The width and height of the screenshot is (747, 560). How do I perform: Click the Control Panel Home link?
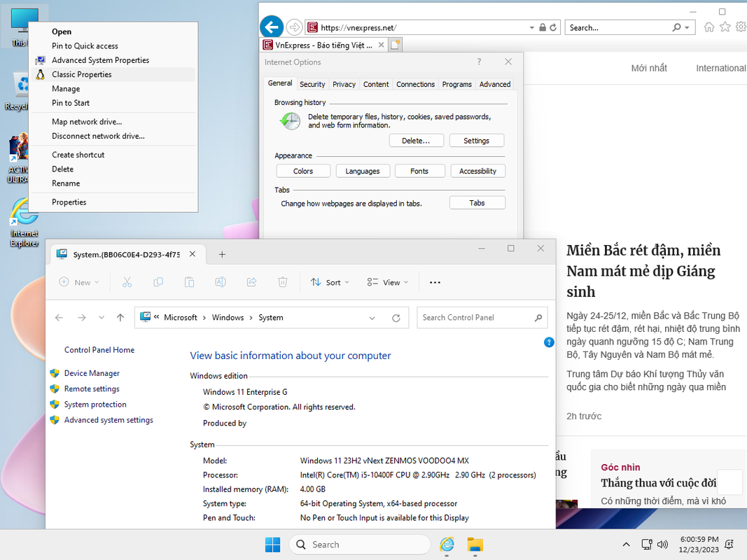[x=99, y=350]
